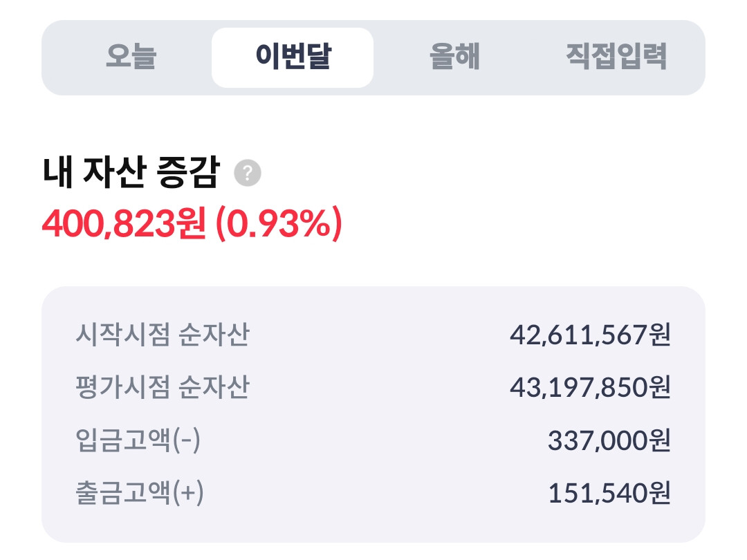Viewport: 747px width, 560px height.
Task: Click the 내 자산 증감 heading
Action: 131,172
